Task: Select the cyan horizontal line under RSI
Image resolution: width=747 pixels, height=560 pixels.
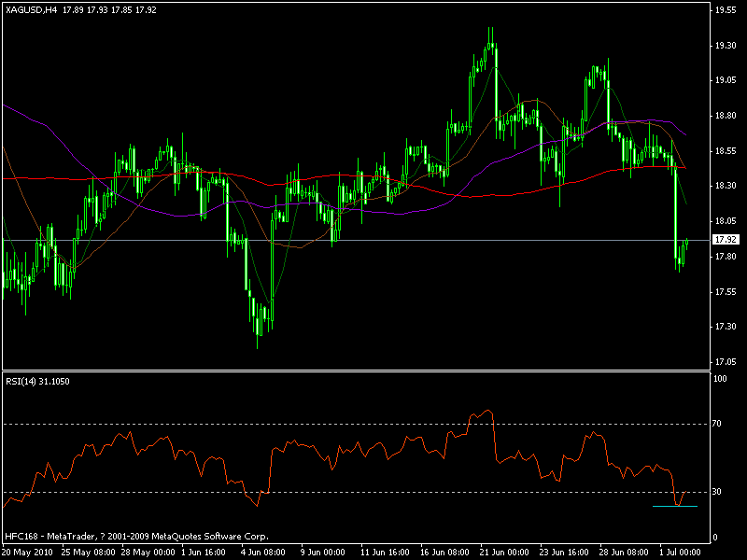Action: pos(674,506)
